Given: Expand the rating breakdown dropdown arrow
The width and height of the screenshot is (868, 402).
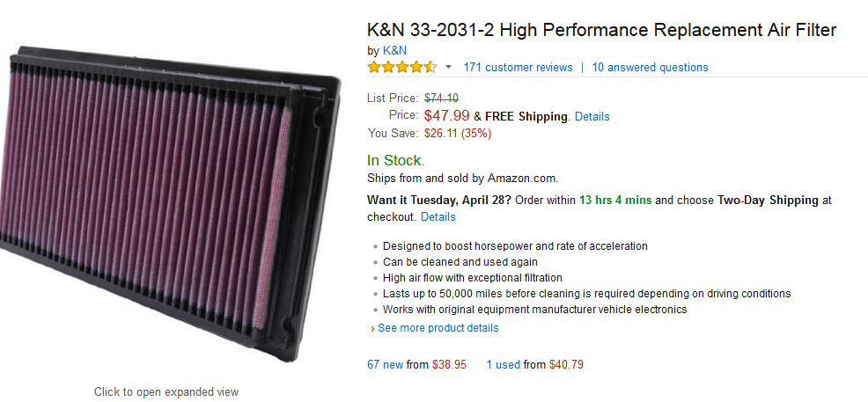Looking at the screenshot, I should [448, 68].
